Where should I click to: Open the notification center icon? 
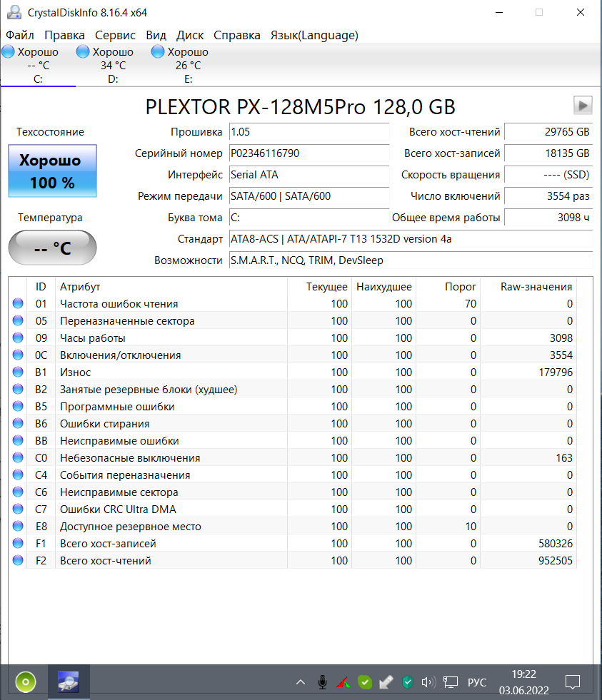573,682
